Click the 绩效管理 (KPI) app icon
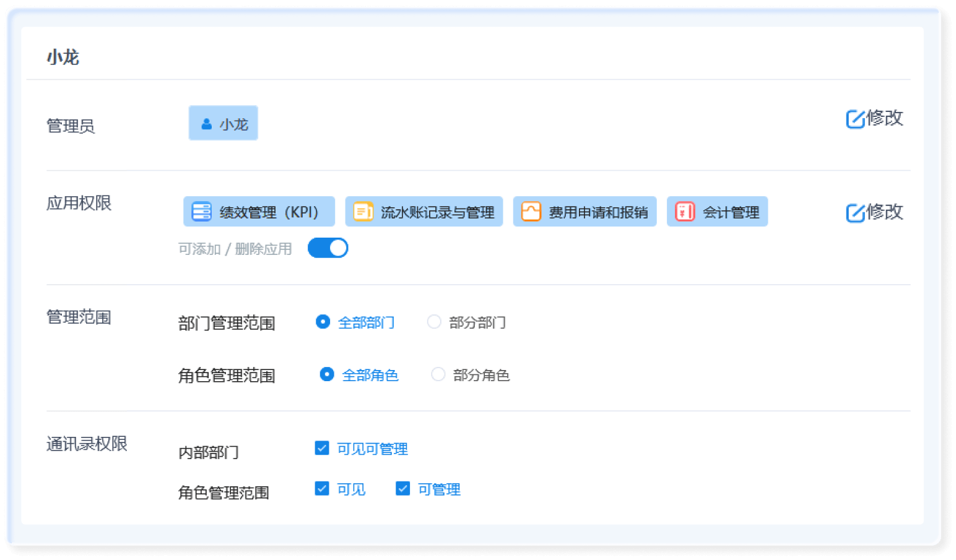956x560 pixels. (201, 212)
